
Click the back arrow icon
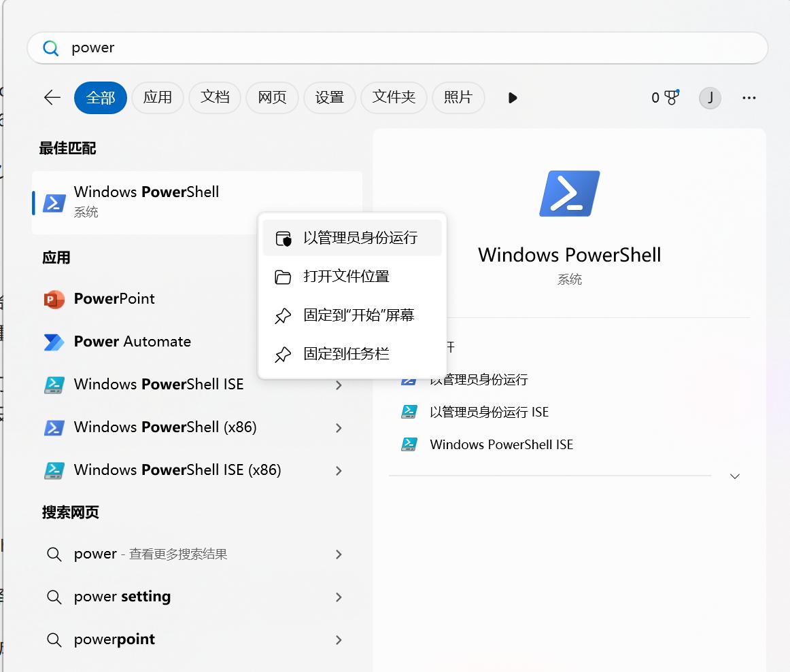pyautogui.click(x=52, y=97)
